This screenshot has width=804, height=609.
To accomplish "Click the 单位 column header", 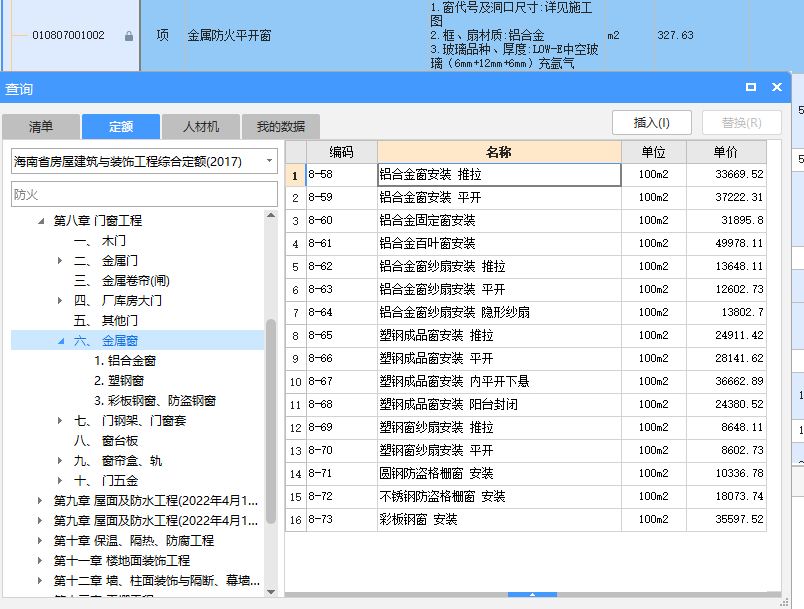I will coord(654,152).
